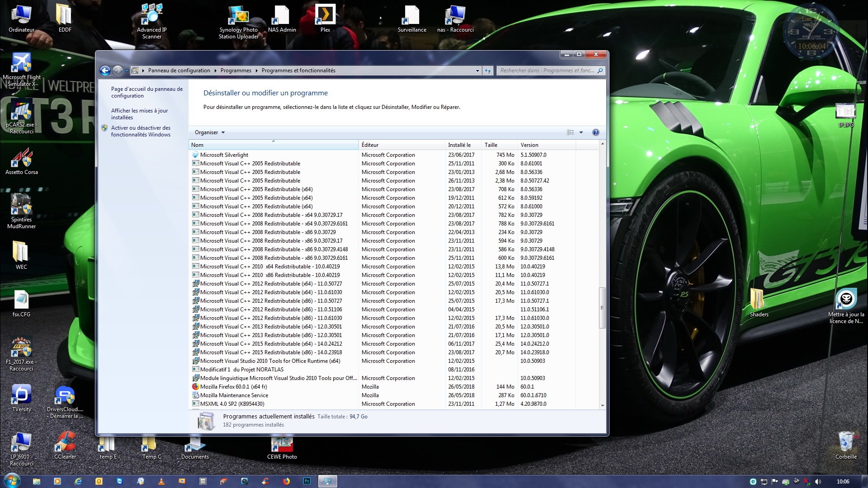Open IP.JPG image on desktop

tap(846, 115)
